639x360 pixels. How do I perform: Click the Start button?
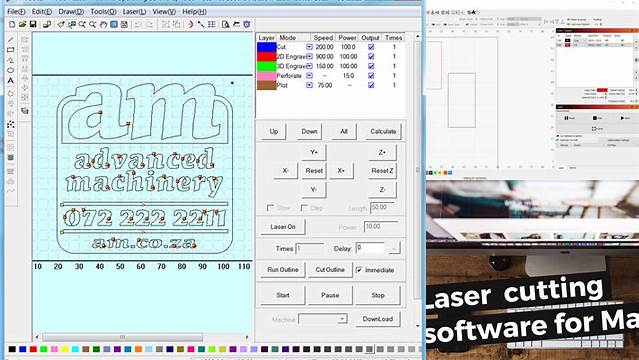[x=283, y=295]
